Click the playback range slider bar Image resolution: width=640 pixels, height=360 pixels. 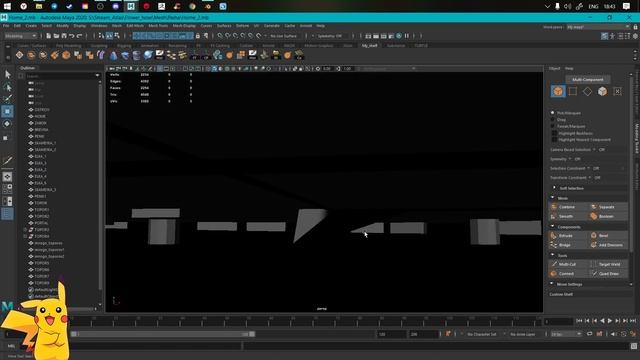tap(163, 334)
